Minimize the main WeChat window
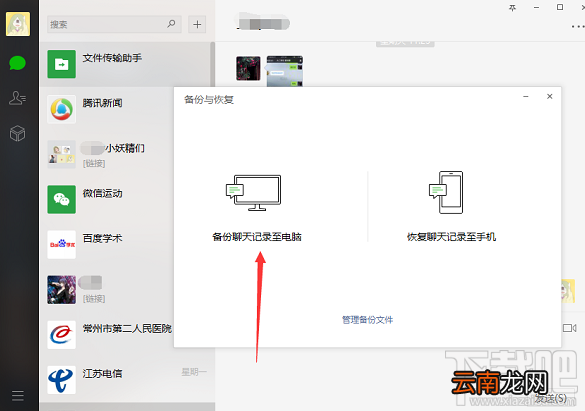Screen dimensions: 585x411 pos(536,7)
